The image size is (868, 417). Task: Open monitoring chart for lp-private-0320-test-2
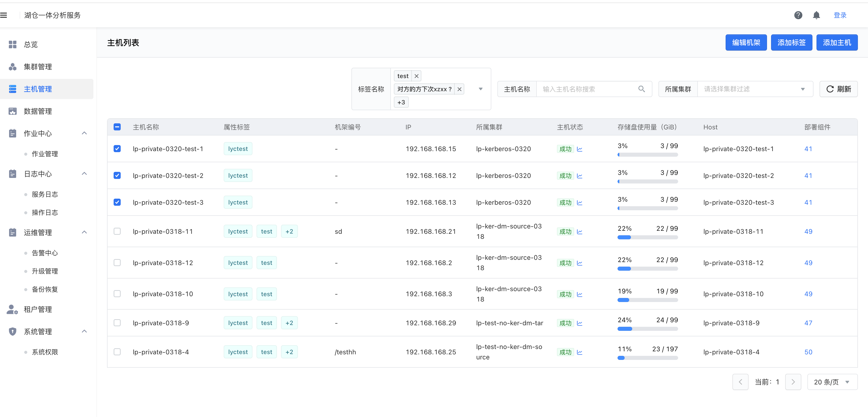pos(580,176)
